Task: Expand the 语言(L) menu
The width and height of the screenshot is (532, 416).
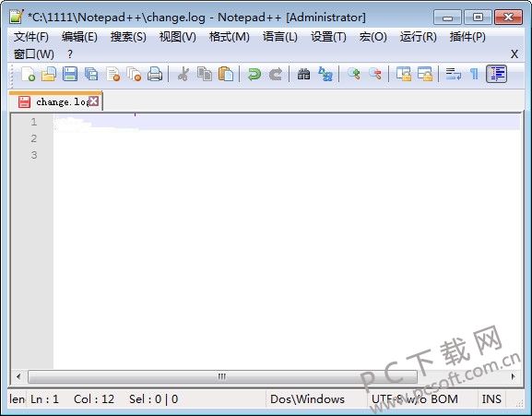Action: point(280,37)
